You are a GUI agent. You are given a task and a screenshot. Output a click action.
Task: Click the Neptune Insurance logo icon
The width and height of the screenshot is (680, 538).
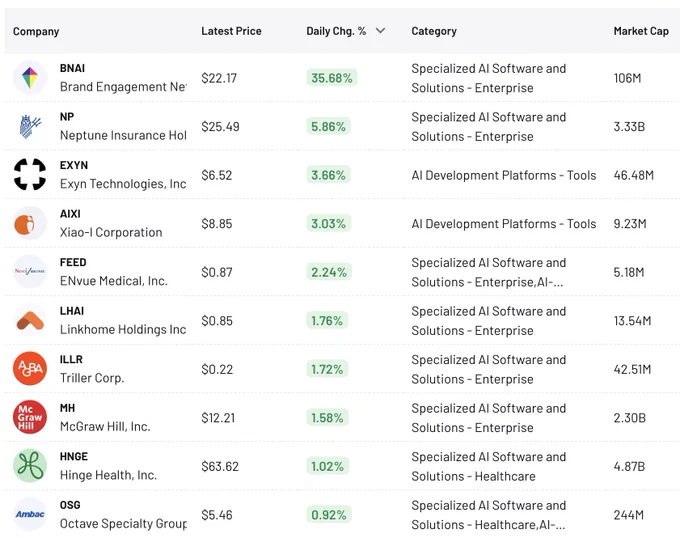(29, 126)
